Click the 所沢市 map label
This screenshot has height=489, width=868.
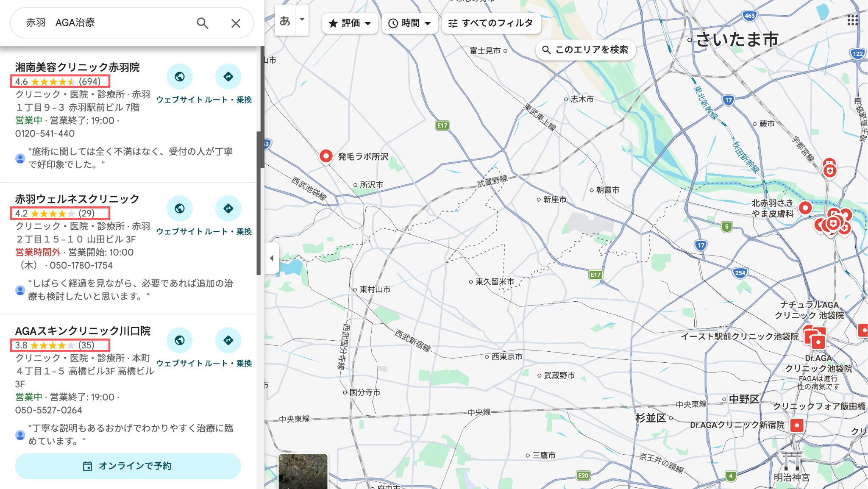(x=371, y=185)
